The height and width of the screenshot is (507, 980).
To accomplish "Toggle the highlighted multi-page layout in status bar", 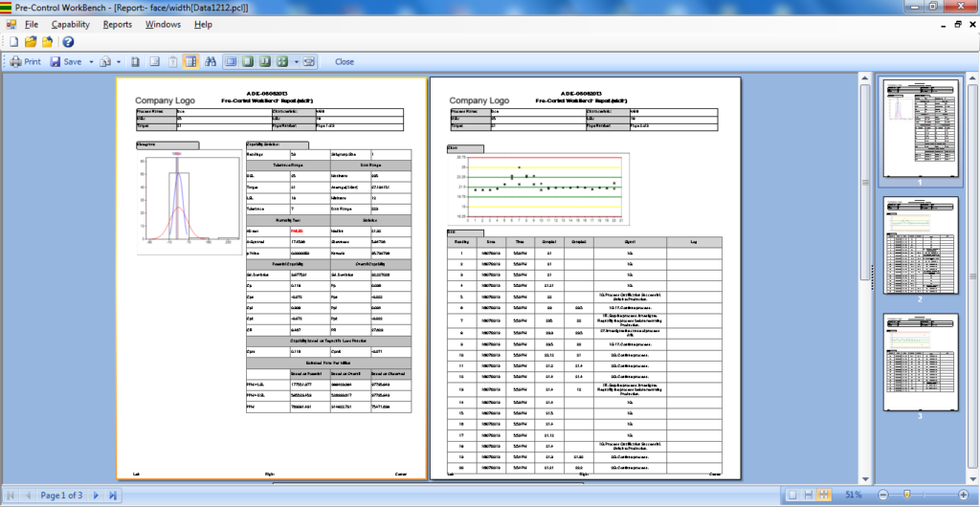I will point(824,495).
